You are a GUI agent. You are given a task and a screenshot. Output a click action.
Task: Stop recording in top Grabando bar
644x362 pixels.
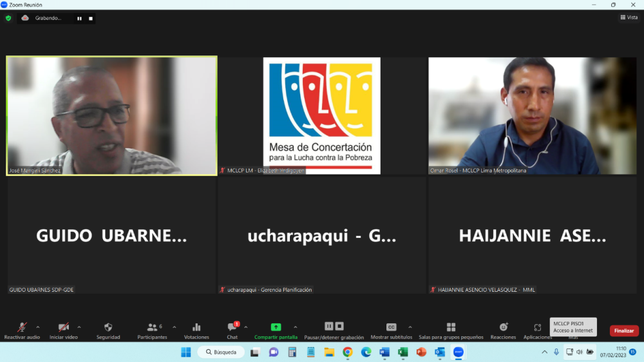tap(91, 18)
